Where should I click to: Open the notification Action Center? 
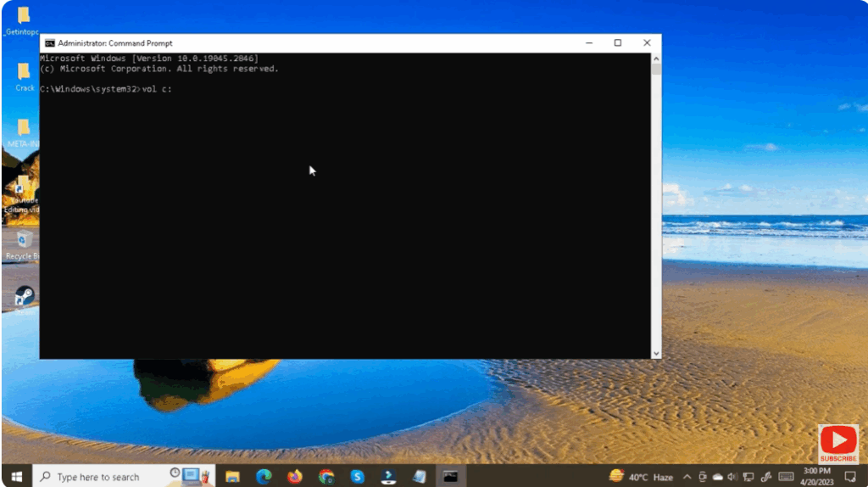[850, 477]
